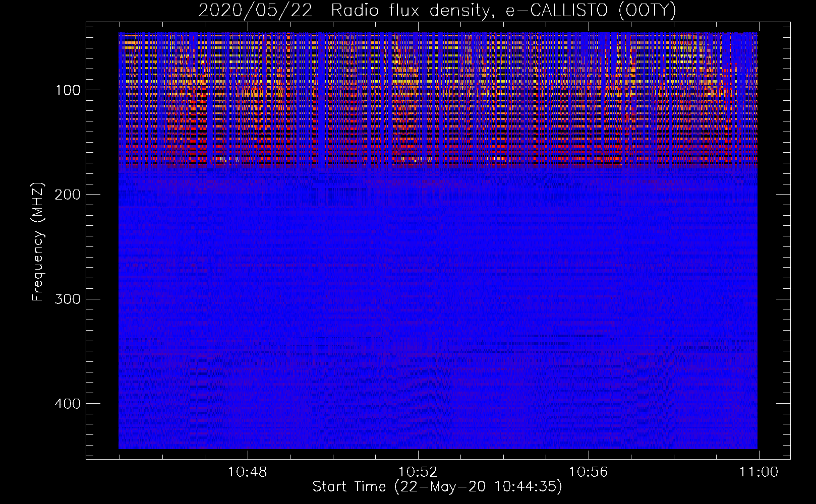This screenshot has height=504, width=816.
Task: Click the Start Time axis label
Action: (437, 487)
